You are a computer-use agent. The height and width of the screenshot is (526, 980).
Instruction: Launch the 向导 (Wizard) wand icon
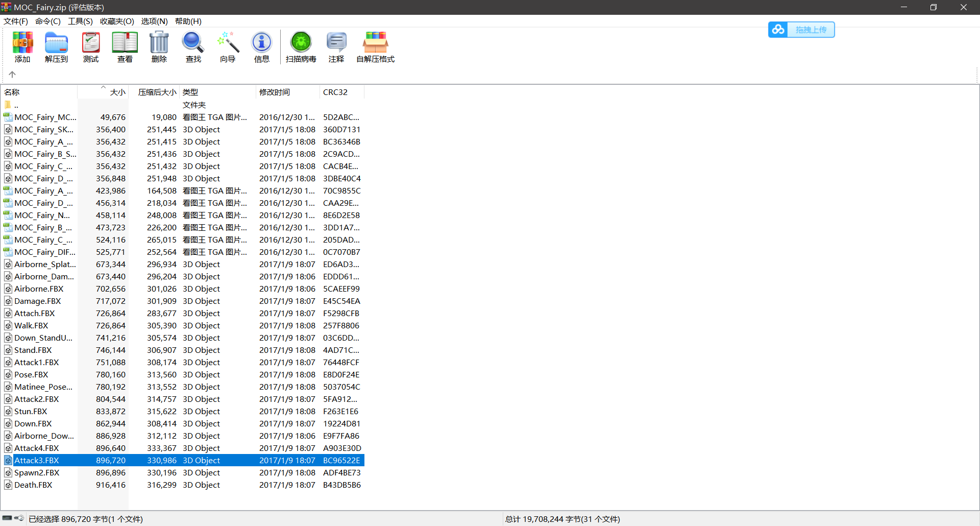pyautogui.click(x=228, y=47)
